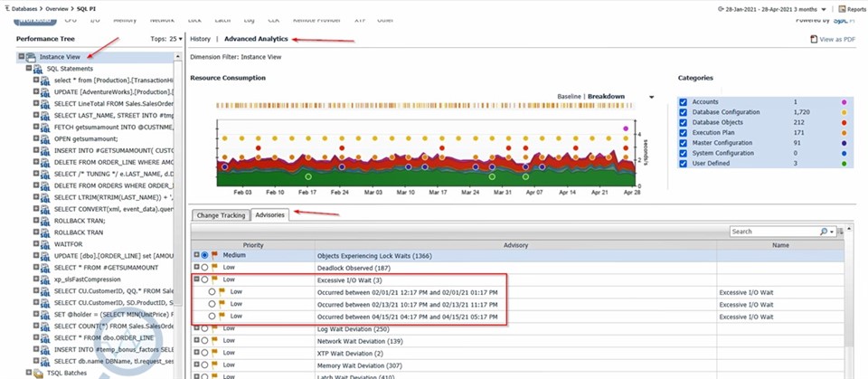Click flag icon in Deadlock Observed row
The width and height of the screenshot is (868, 379).
click(x=214, y=267)
